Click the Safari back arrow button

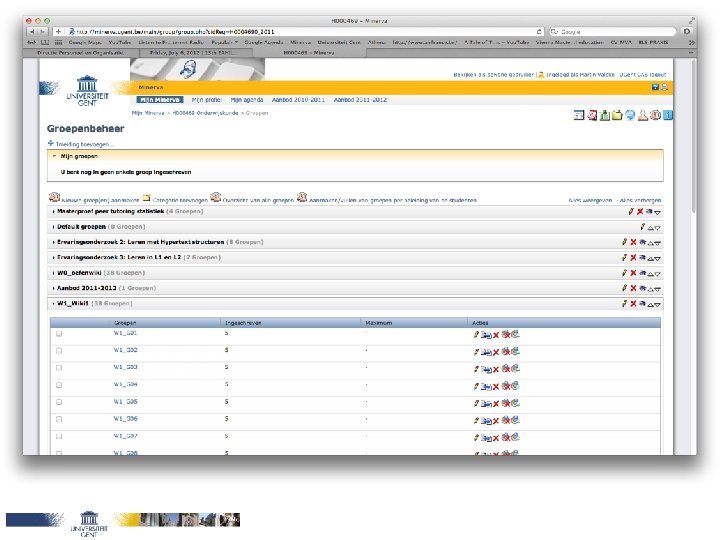coord(32,32)
